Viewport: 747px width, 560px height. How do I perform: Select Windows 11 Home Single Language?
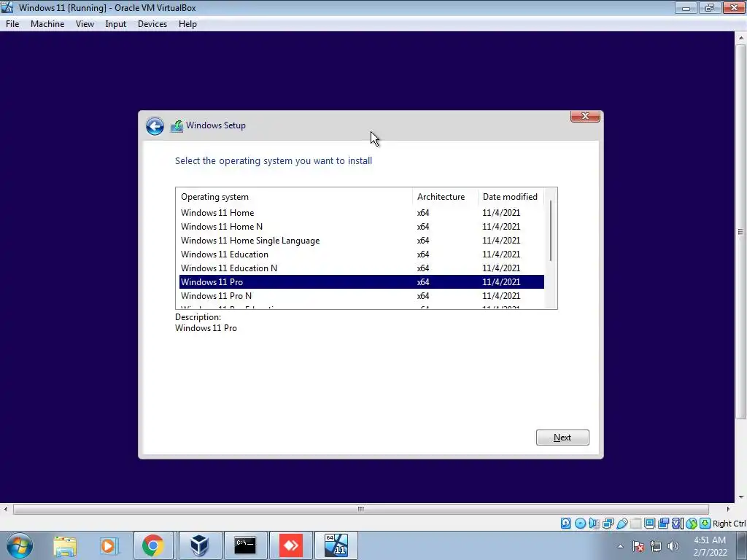(x=362, y=241)
